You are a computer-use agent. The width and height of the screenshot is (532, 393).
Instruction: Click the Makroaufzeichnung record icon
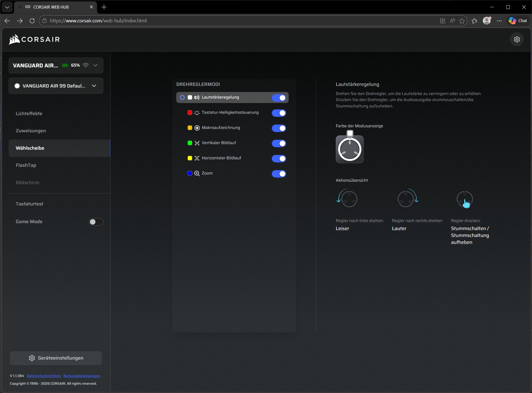click(x=197, y=128)
